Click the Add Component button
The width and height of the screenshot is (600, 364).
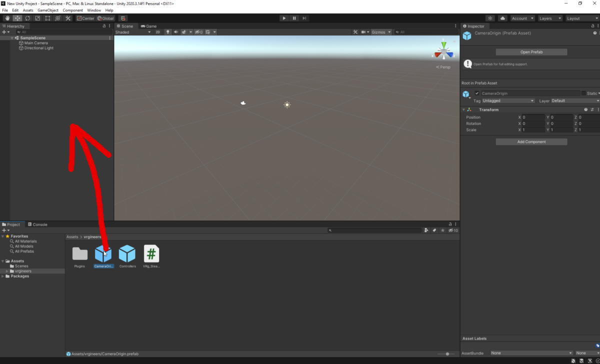tap(531, 141)
